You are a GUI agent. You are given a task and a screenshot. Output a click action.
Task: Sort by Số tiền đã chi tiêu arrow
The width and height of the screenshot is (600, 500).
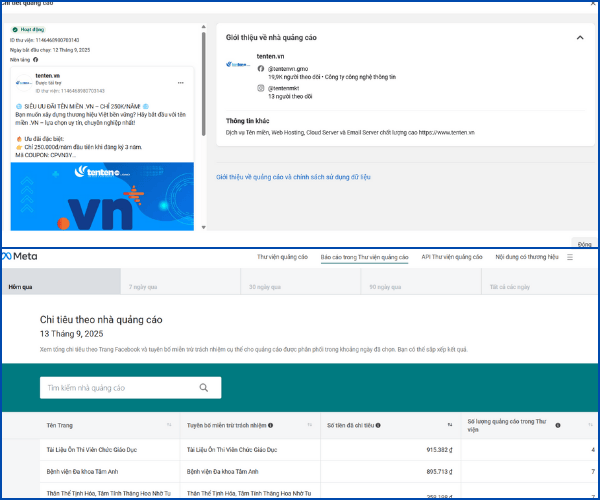[450, 425]
